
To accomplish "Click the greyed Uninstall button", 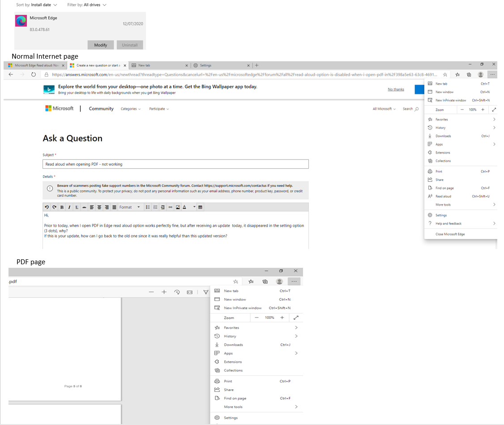I will coord(130,45).
